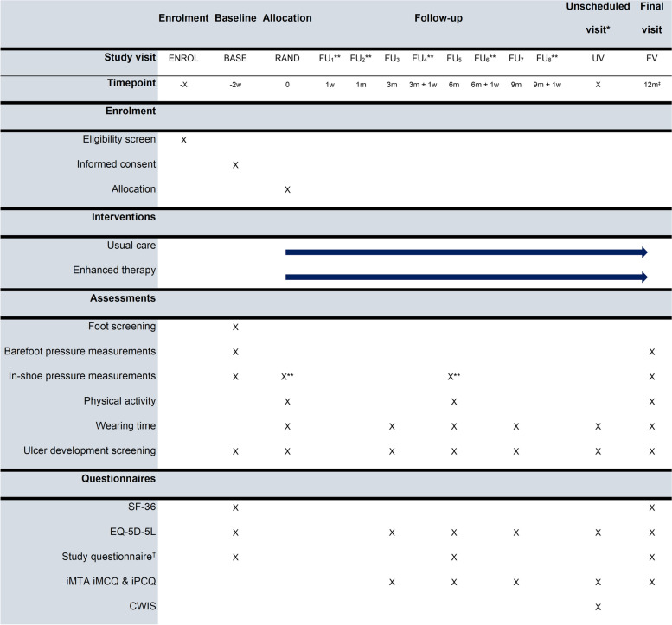Image resolution: width=672 pixels, height=625 pixels.
Task: Click the 'Enrolment' section heading in left column
Action: [131, 111]
